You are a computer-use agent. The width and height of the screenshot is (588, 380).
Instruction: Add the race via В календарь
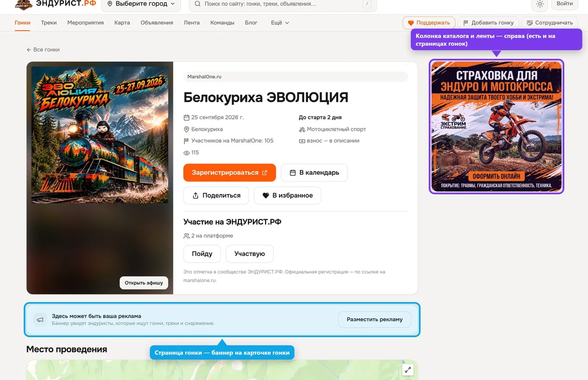[314, 173]
